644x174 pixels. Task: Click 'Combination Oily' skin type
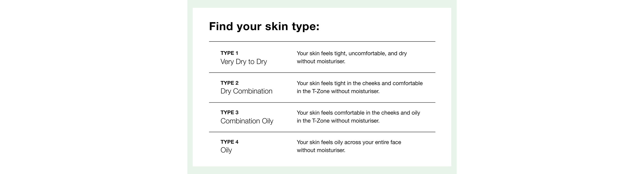[x=247, y=121]
